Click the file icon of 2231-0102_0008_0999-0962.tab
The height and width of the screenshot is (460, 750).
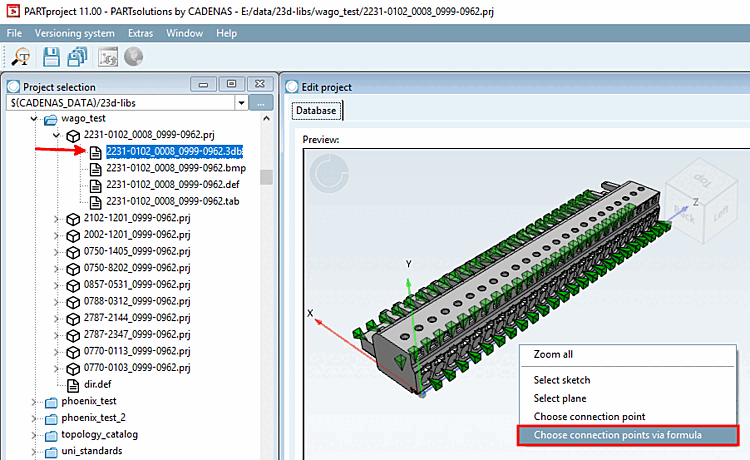[96, 202]
